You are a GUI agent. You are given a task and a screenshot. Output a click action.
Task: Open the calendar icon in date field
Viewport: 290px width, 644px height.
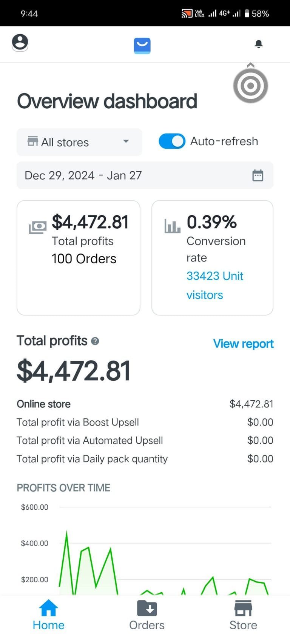258,175
